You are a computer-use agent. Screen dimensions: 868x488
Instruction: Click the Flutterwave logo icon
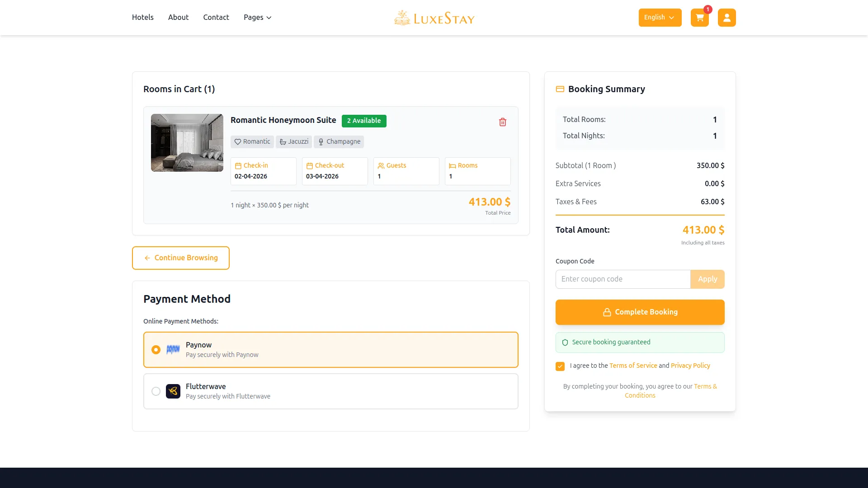coord(173,391)
